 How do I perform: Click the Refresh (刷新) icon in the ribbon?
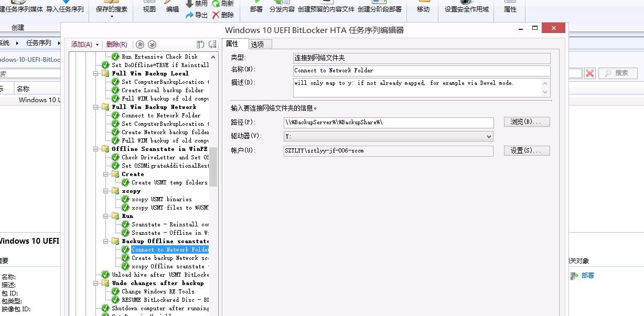click(216, 4)
